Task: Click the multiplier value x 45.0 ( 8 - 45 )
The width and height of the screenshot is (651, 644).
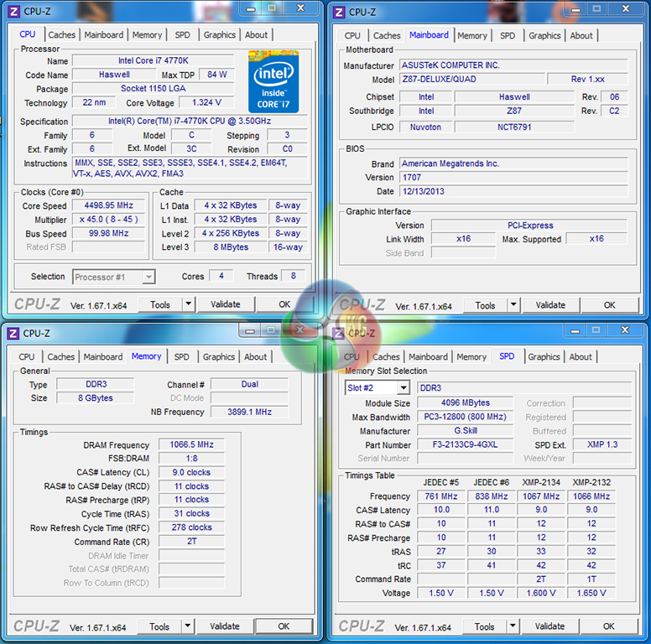Action: (x=109, y=219)
